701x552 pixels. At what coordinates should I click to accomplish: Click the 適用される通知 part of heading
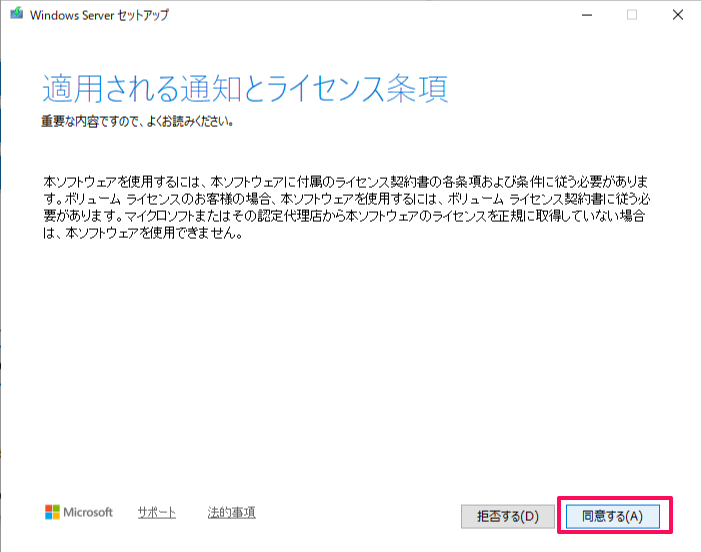[x=141, y=89]
